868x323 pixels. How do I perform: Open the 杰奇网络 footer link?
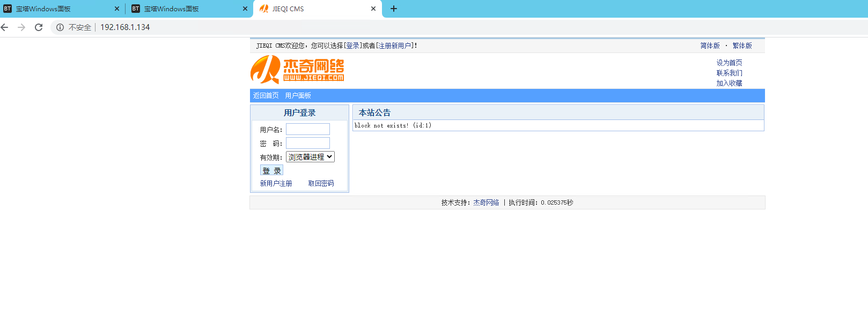point(486,202)
